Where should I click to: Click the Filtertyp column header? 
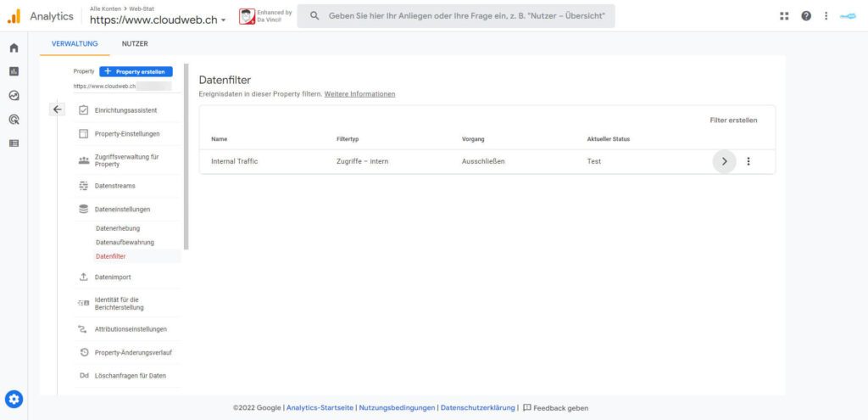tap(347, 139)
